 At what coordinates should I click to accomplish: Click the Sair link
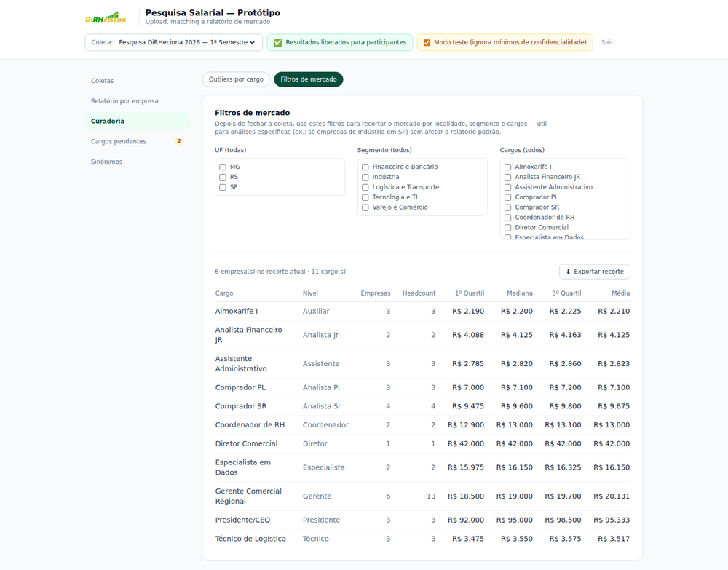[x=607, y=42]
